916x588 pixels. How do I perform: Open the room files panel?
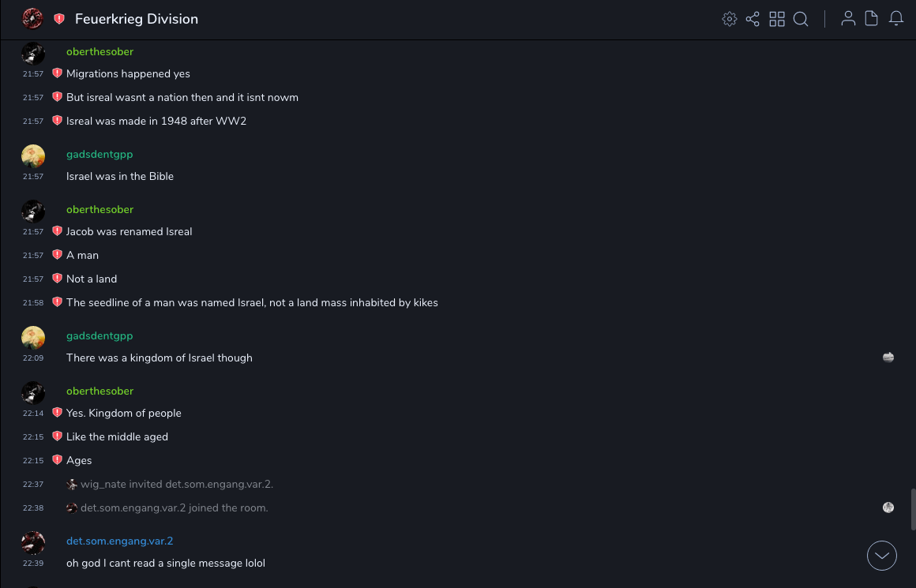tap(872, 19)
